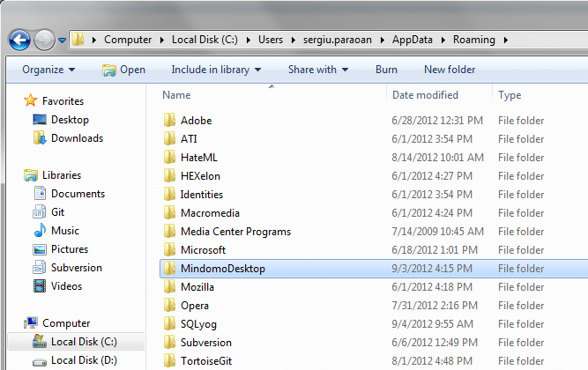Sort by the Date modified column header

coord(425,95)
